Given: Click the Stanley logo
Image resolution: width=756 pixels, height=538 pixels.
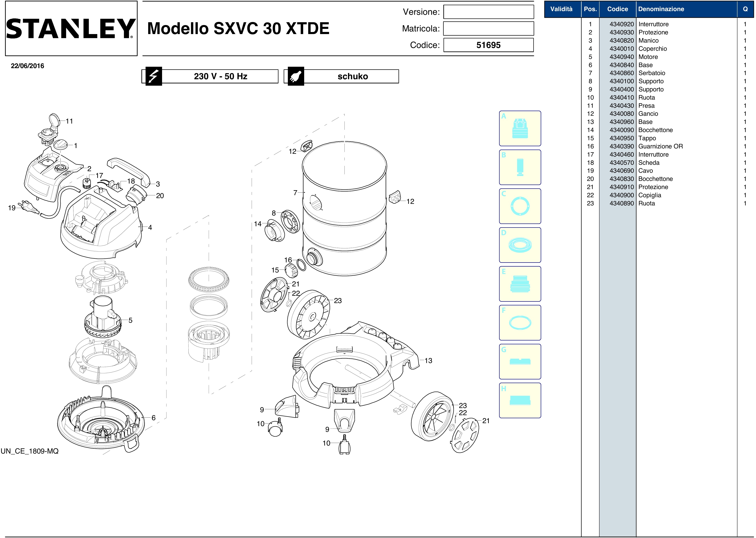Looking at the screenshot, I should pyautogui.click(x=71, y=28).
